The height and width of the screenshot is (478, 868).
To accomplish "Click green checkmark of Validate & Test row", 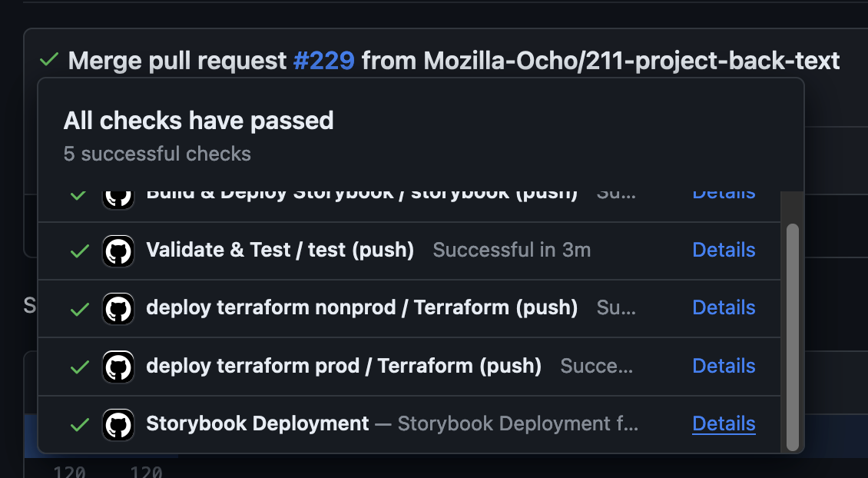I will pos(80,251).
